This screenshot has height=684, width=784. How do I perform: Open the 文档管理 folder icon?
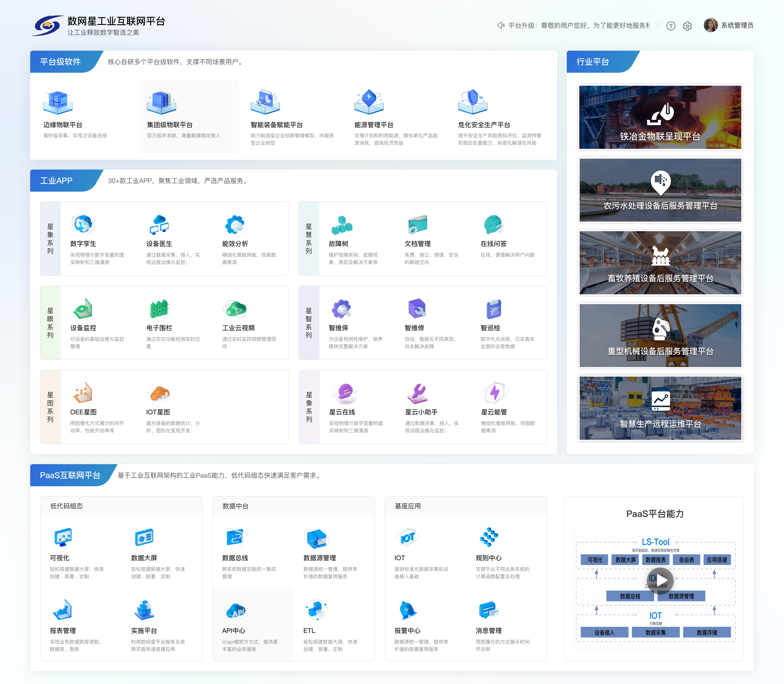(417, 225)
